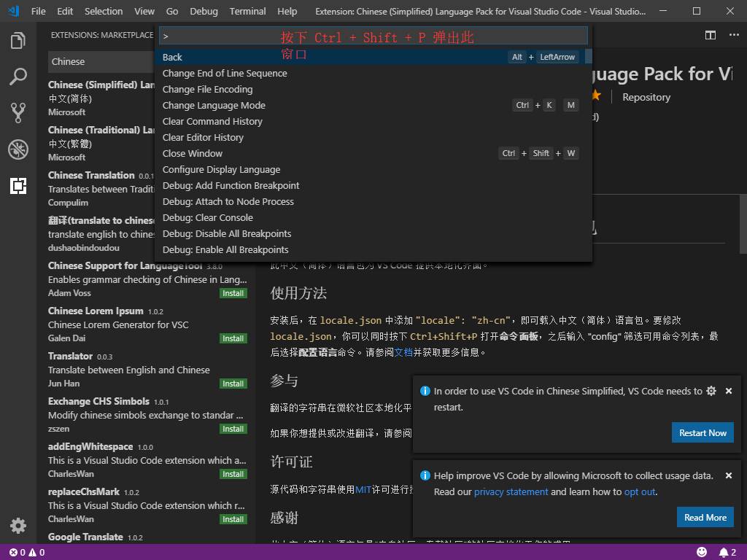
Task: Open the privacy statement link
Action: coord(511,492)
